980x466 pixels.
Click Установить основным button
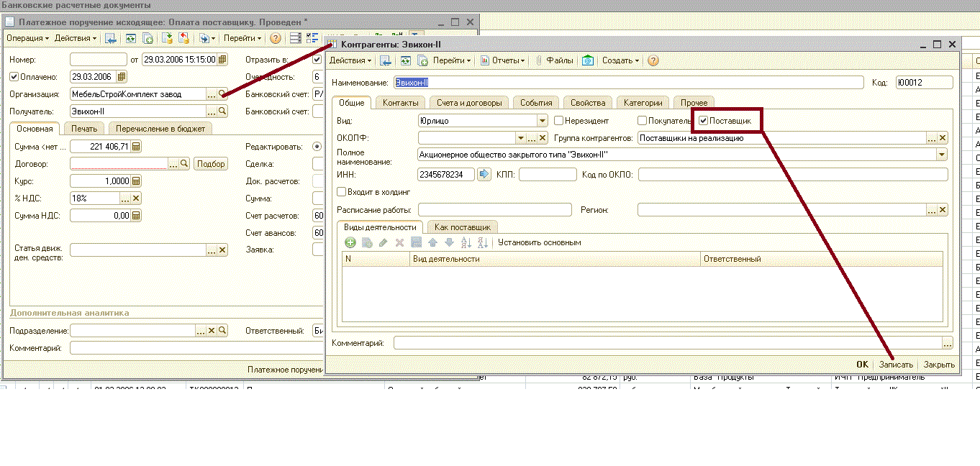click(x=540, y=242)
